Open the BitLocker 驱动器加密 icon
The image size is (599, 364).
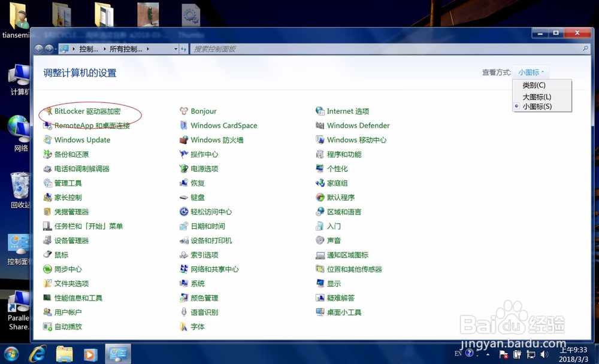click(x=49, y=111)
